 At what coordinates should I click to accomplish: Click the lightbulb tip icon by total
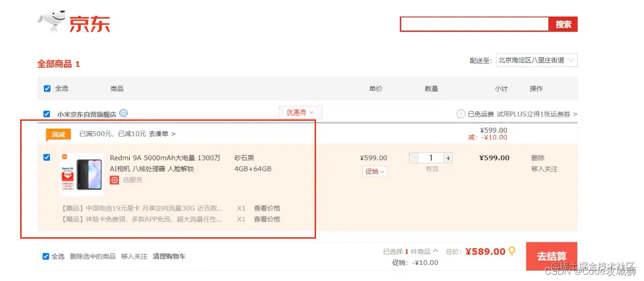click(512, 251)
